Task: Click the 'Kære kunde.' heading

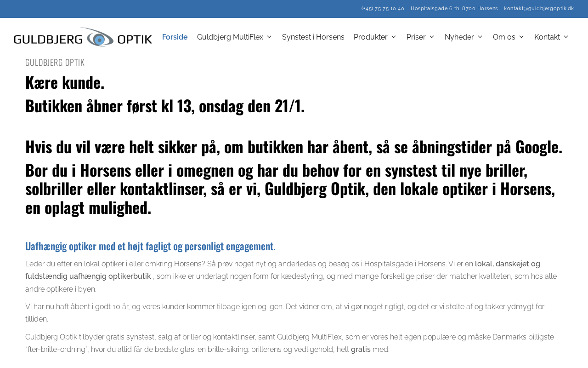Action: 65,82
